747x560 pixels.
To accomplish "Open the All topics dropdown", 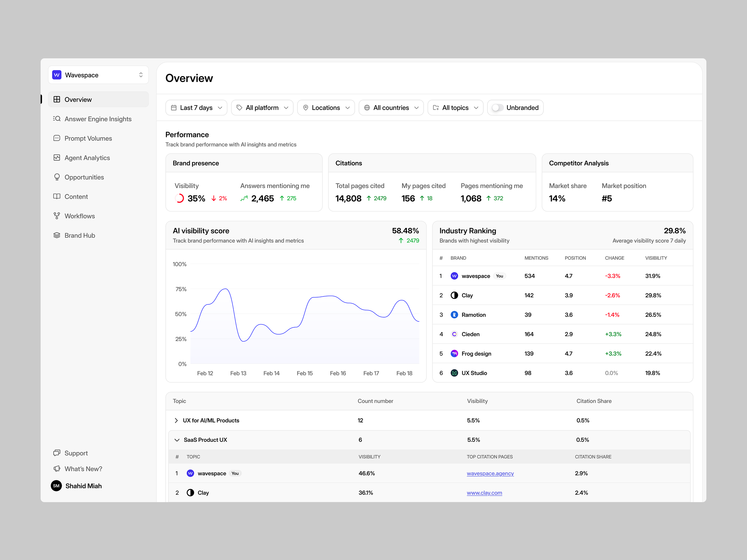I will click(x=455, y=108).
